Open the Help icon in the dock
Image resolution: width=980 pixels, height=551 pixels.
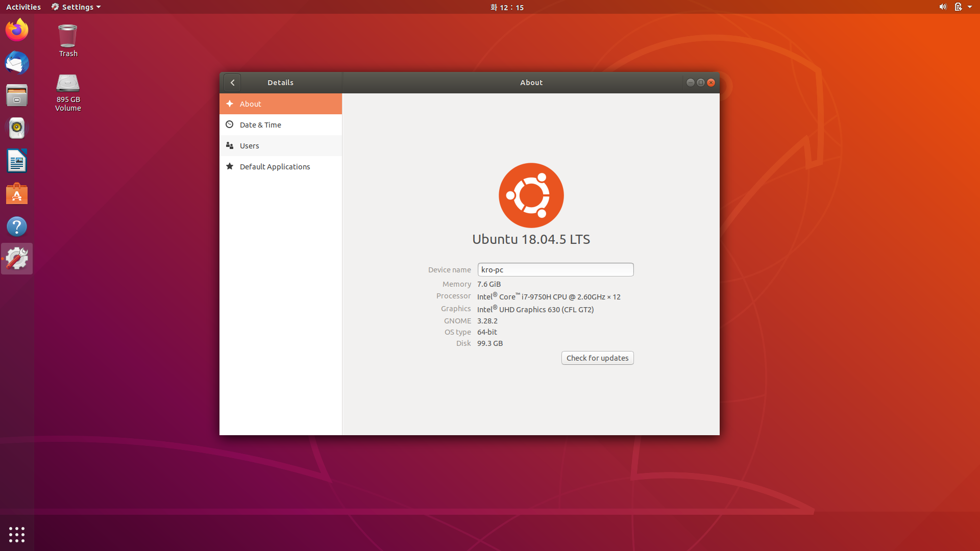pos(17,227)
